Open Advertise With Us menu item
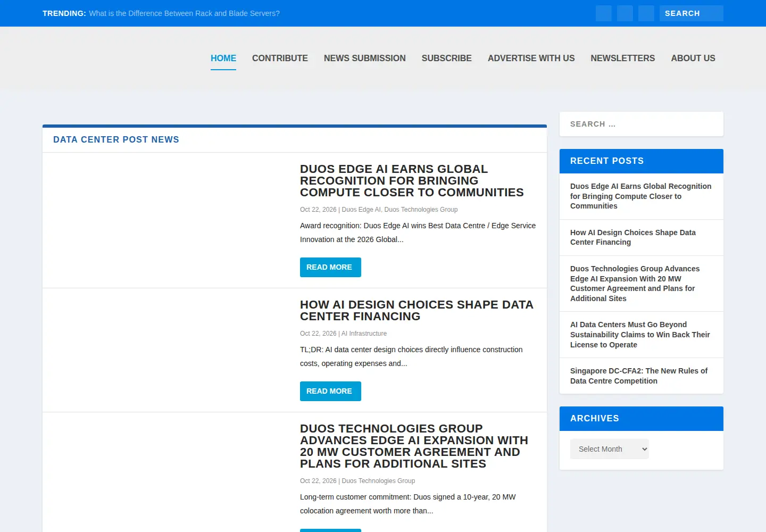766x532 pixels. 531,58
